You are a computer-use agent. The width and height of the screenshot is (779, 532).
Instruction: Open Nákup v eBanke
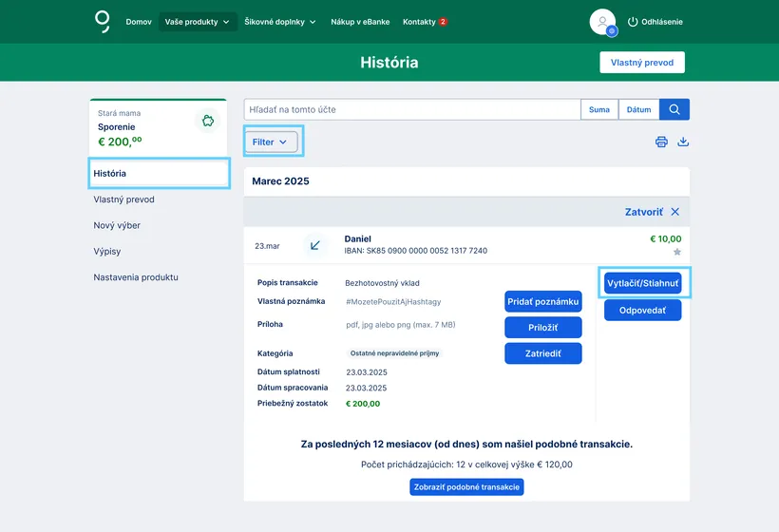coord(360,22)
